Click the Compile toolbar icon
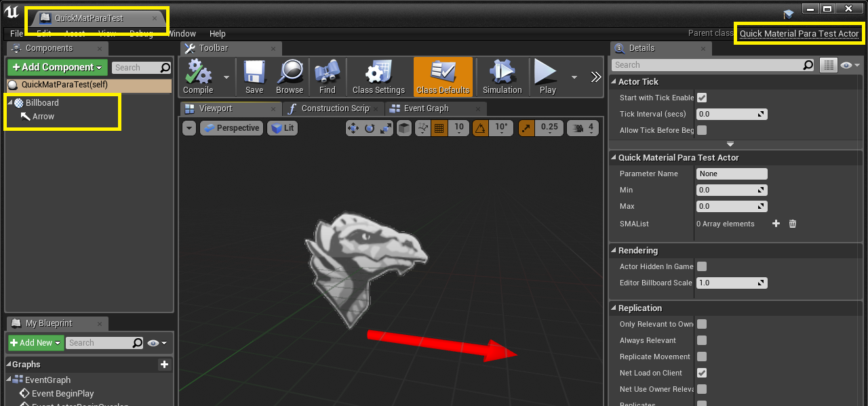868x406 pixels. pyautogui.click(x=198, y=76)
